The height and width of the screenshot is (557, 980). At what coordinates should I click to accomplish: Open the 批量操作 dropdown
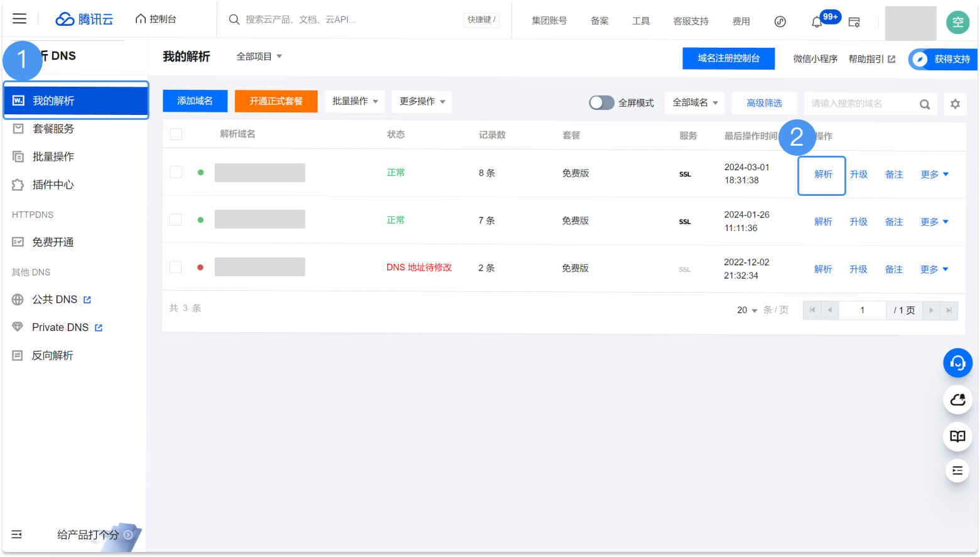tap(355, 101)
